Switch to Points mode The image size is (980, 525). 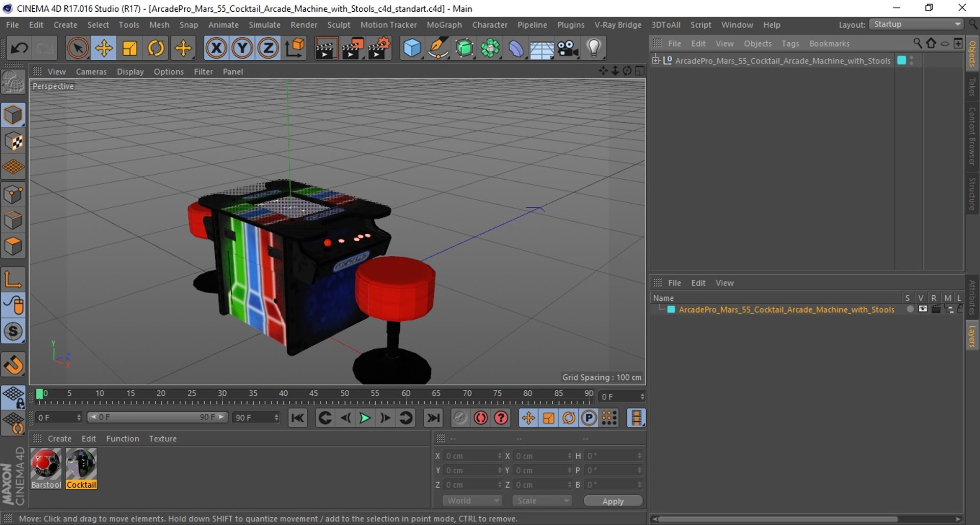coord(13,195)
